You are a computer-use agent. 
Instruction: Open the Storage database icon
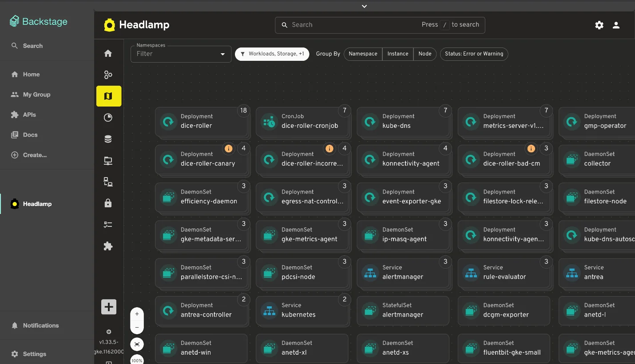click(108, 138)
